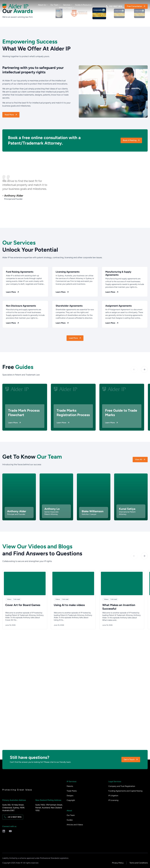Open the IP Licensing link

point(113,800)
